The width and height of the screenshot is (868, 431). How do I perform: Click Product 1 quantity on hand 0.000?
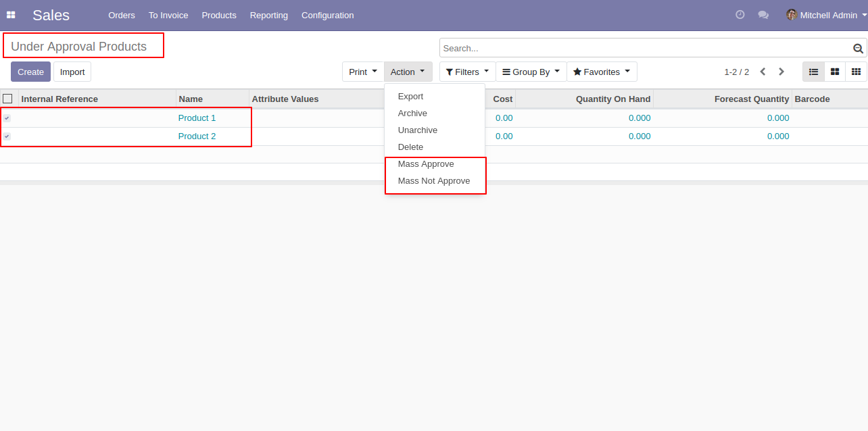point(640,118)
